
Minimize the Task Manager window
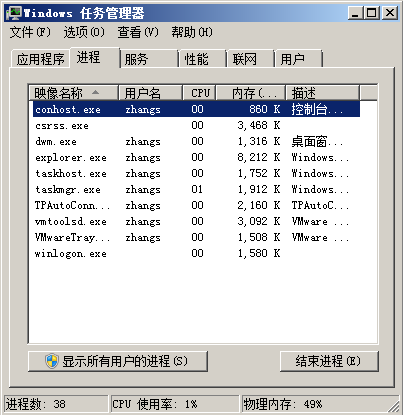point(355,13)
